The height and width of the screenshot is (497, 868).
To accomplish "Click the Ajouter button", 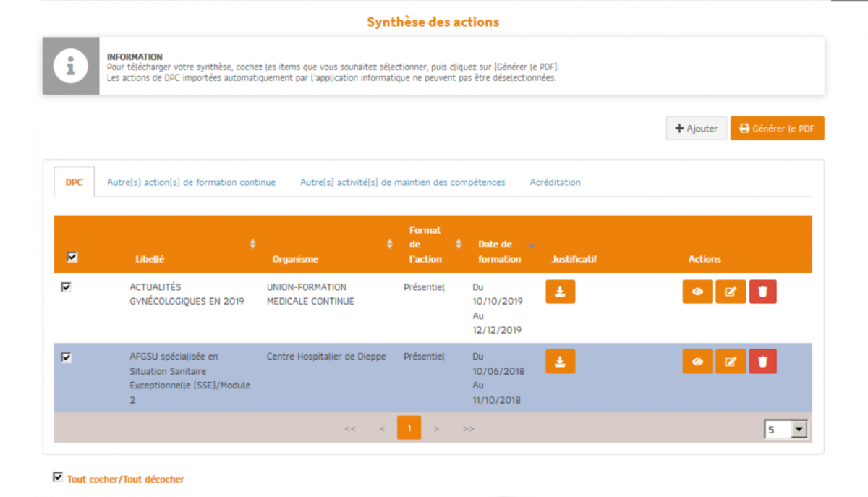I will coord(696,129).
